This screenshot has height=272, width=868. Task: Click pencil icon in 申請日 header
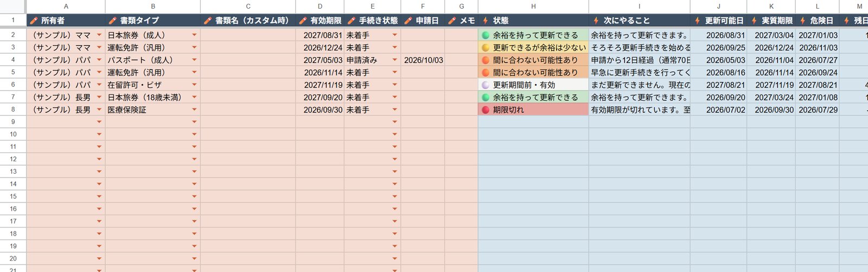[409, 21]
